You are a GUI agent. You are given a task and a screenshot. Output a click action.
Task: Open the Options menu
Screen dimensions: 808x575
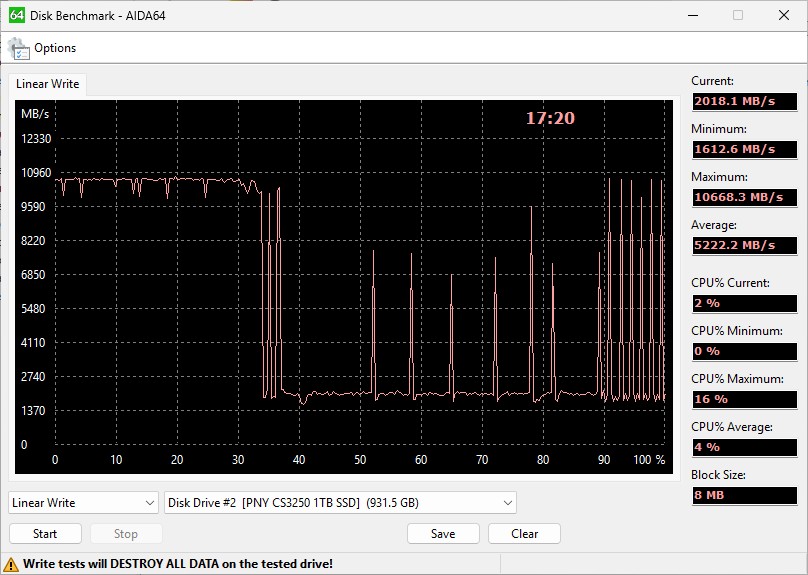[x=54, y=48]
